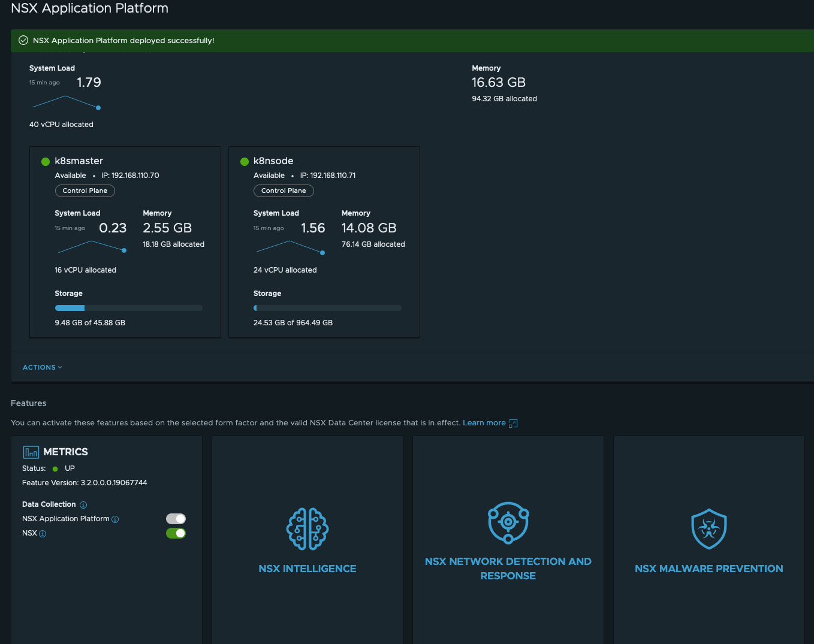Click the Metrics chart icon
This screenshot has height=644, width=814.
[x=31, y=452]
